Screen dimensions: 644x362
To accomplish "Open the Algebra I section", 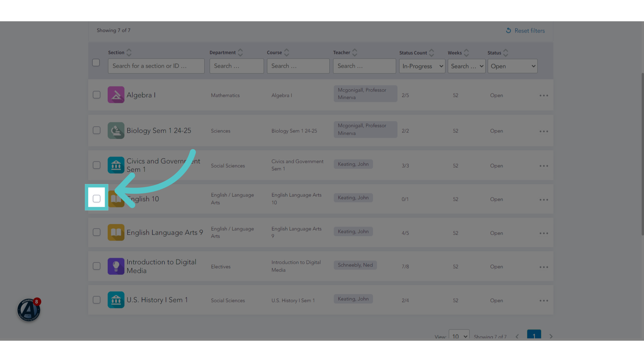I will [x=141, y=95].
